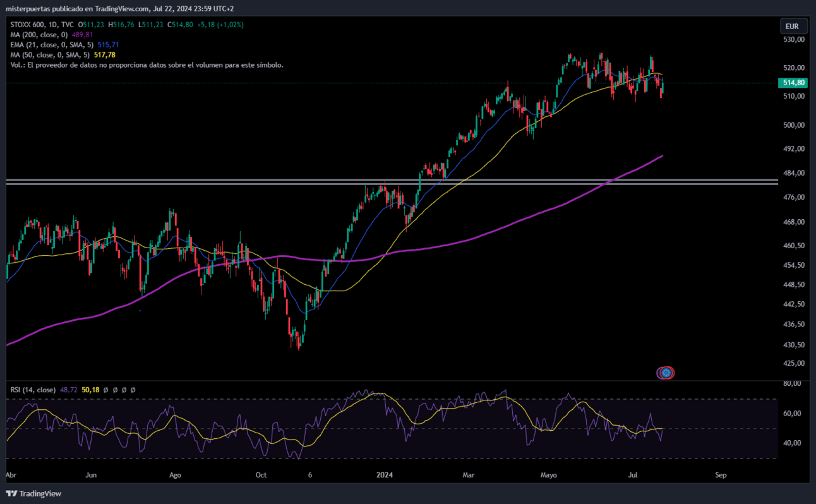
Task: Click the Ago label on the time axis
Action: coord(176,474)
